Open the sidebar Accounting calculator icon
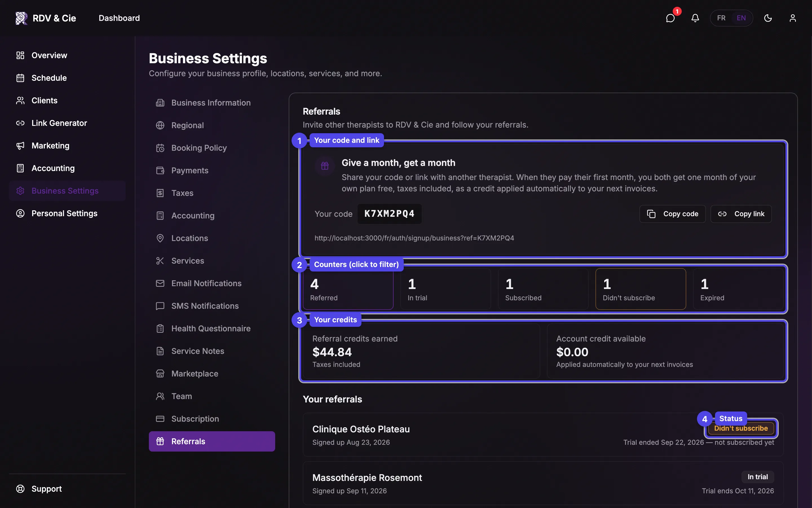The height and width of the screenshot is (508, 812). click(x=20, y=168)
